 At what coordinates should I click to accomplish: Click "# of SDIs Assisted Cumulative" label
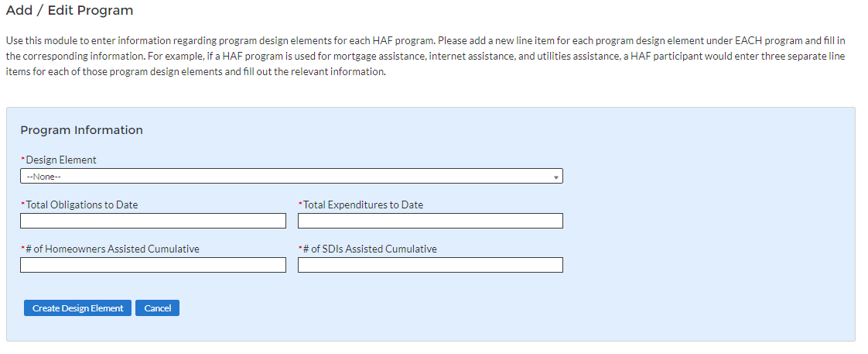tap(370, 249)
